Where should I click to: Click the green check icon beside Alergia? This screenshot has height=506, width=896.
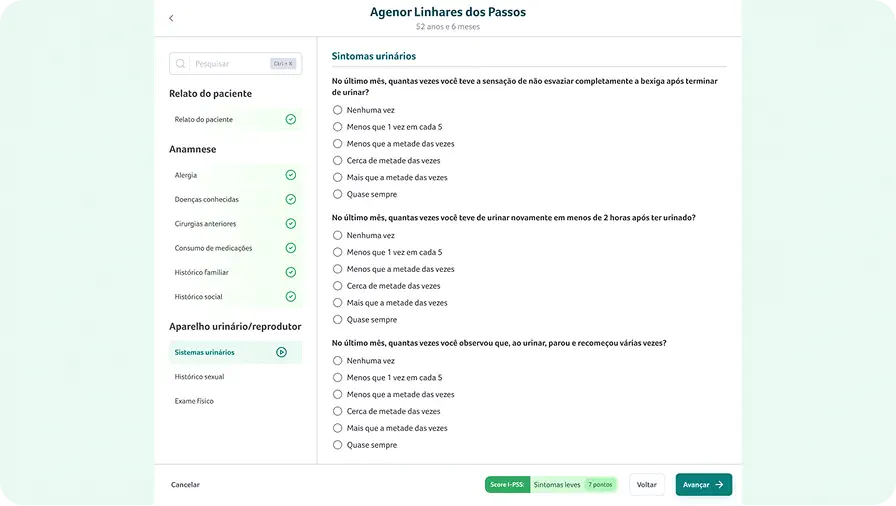[290, 175]
